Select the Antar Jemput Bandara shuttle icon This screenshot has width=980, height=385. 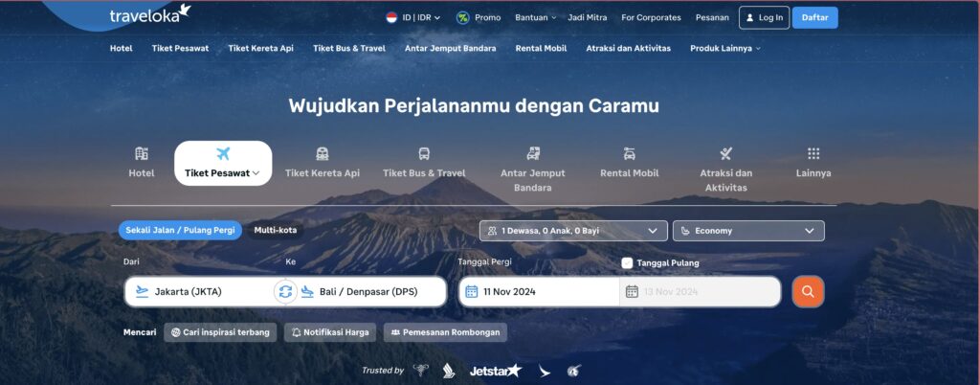(x=533, y=153)
